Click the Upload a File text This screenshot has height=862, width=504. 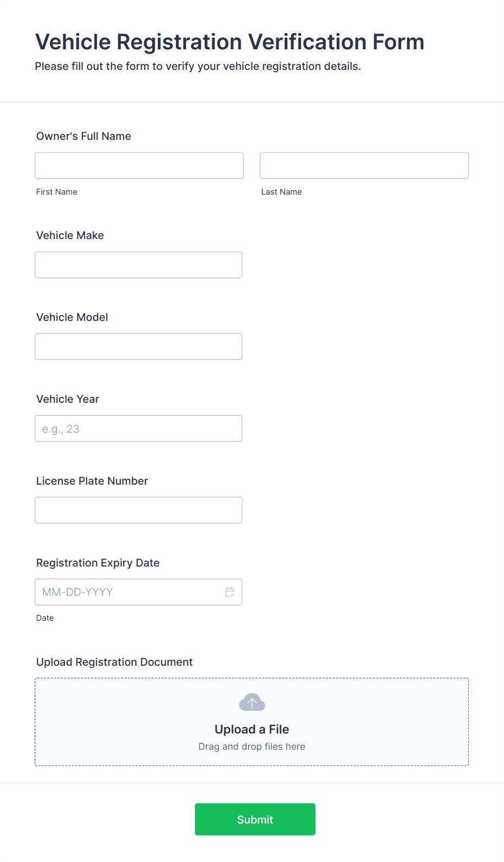[252, 729]
